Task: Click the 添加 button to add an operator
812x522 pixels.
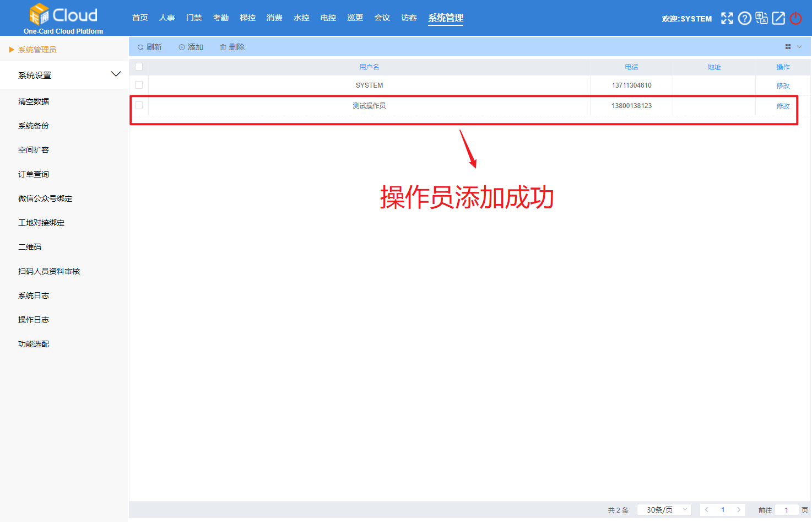Action: 191,46
